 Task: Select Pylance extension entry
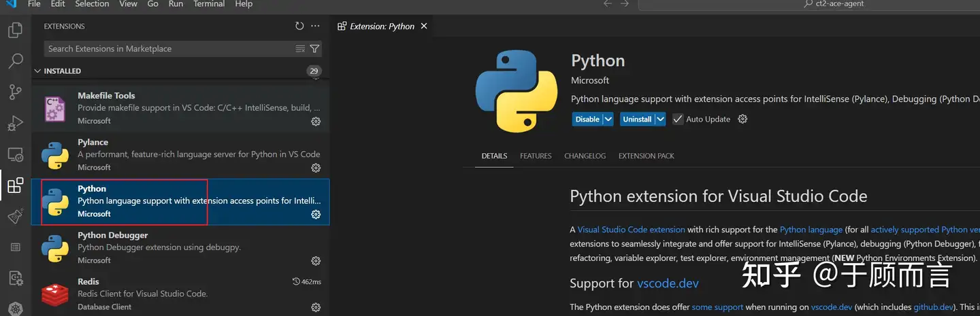tap(180, 155)
